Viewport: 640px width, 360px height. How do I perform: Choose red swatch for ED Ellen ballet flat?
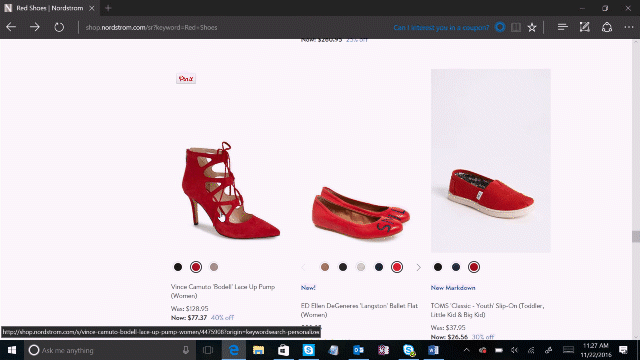397,267
